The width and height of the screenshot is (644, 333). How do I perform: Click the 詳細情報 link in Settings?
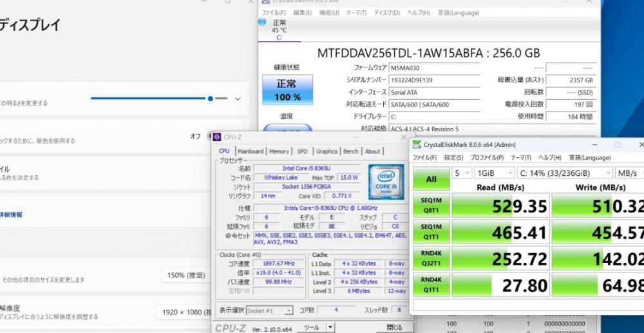[11, 214]
